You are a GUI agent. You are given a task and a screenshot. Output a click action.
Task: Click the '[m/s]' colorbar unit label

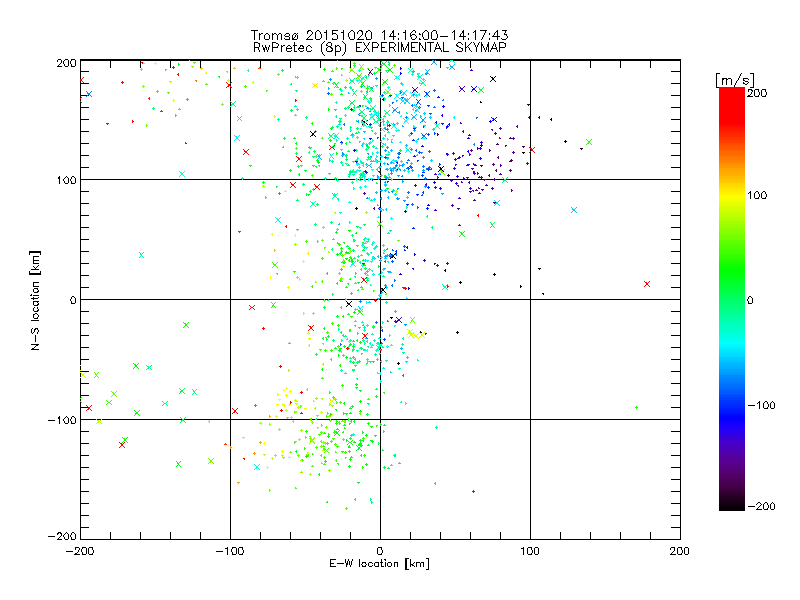point(735,80)
